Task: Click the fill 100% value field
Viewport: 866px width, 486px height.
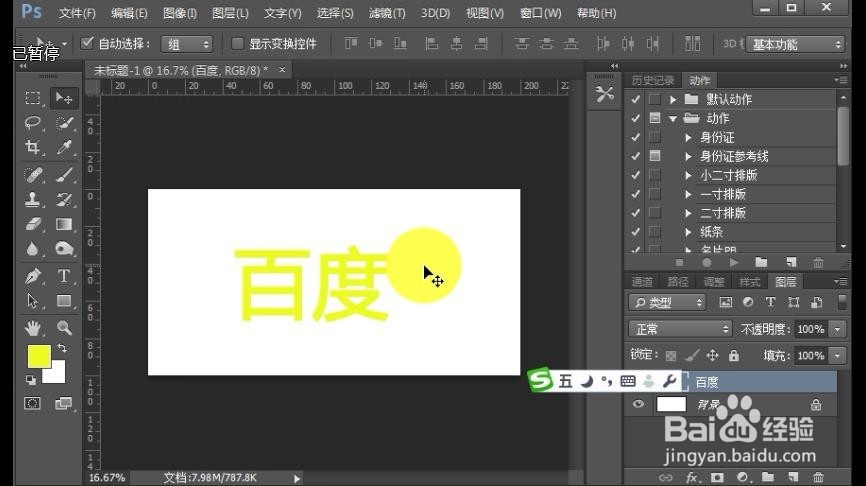Action: point(811,356)
